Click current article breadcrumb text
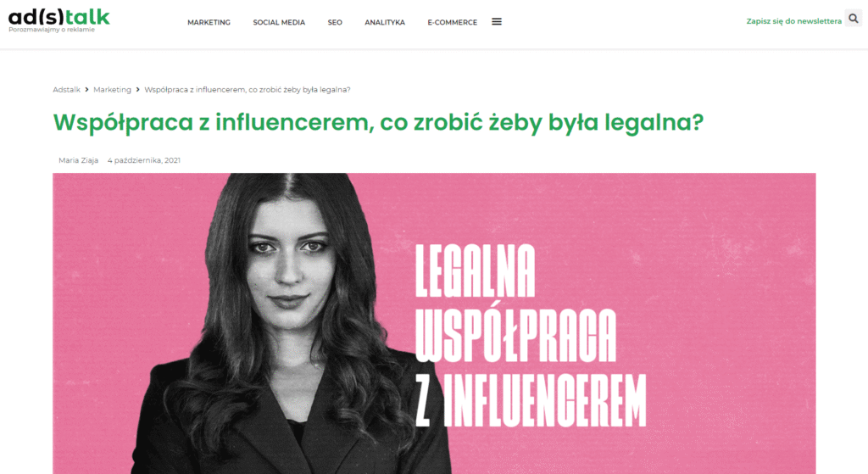Image resolution: width=868 pixels, height=474 pixels. (x=248, y=90)
